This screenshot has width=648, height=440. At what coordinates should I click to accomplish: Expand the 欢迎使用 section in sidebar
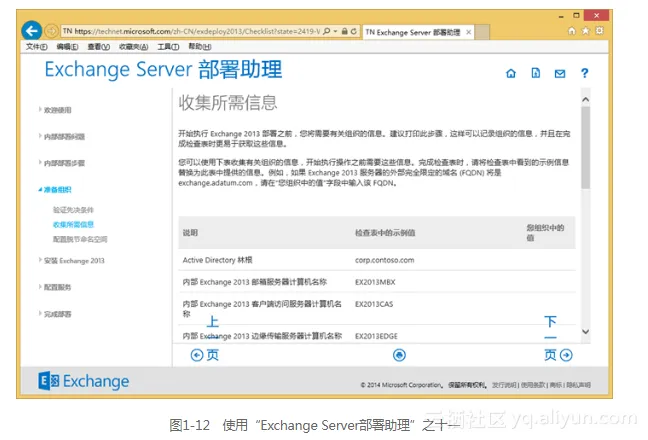click(x=56, y=109)
